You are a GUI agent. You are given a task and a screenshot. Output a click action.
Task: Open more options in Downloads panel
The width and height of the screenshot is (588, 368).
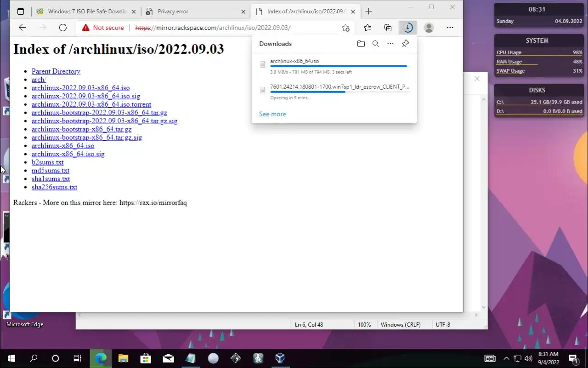click(x=390, y=44)
